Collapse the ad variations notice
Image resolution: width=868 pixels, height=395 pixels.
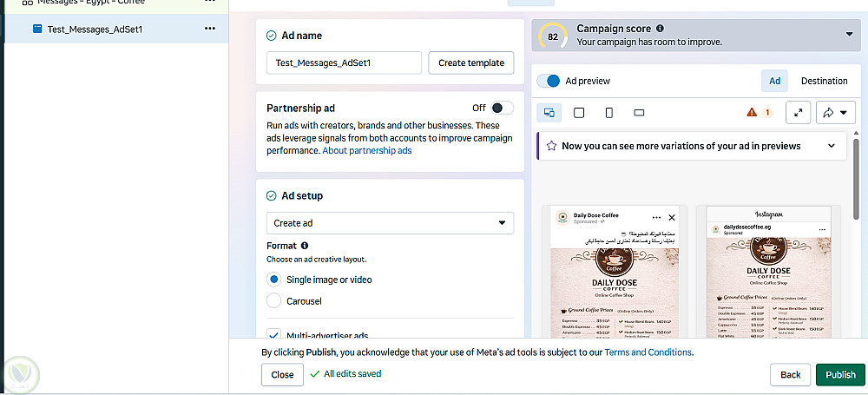click(x=832, y=146)
